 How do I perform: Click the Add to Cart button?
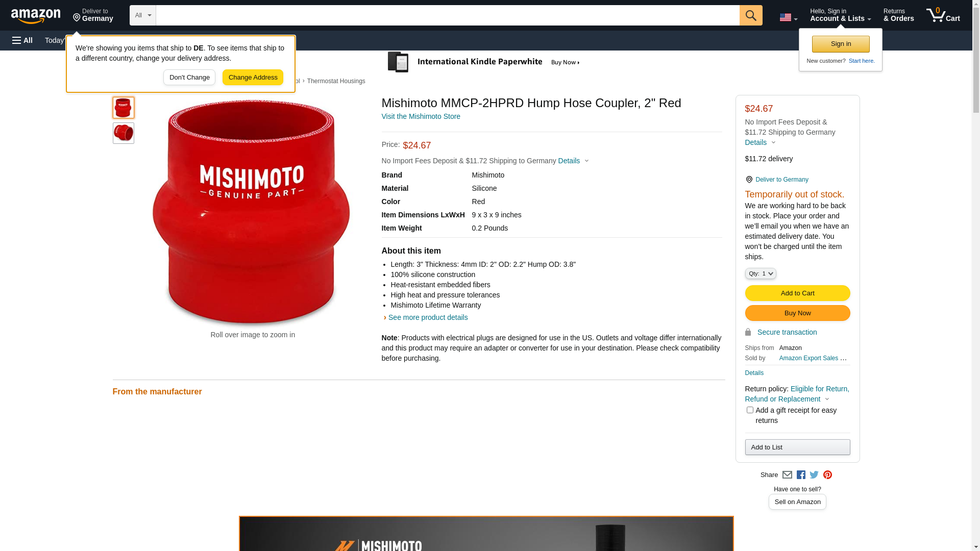[797, 293]
